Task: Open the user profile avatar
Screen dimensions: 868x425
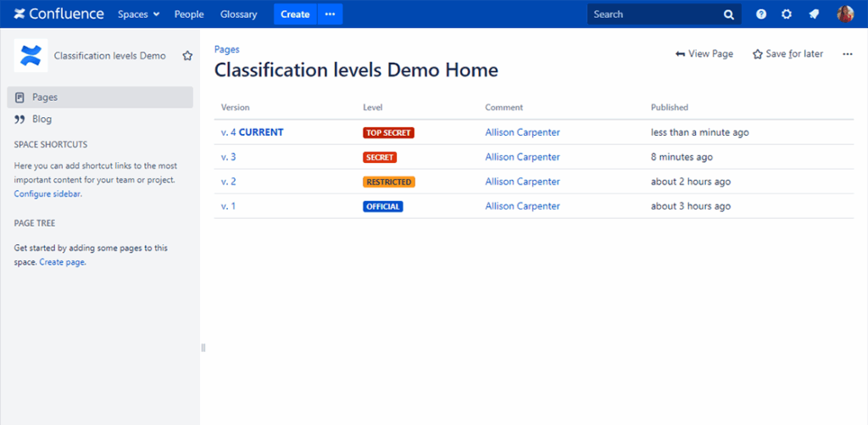Action: click(845, 14)
